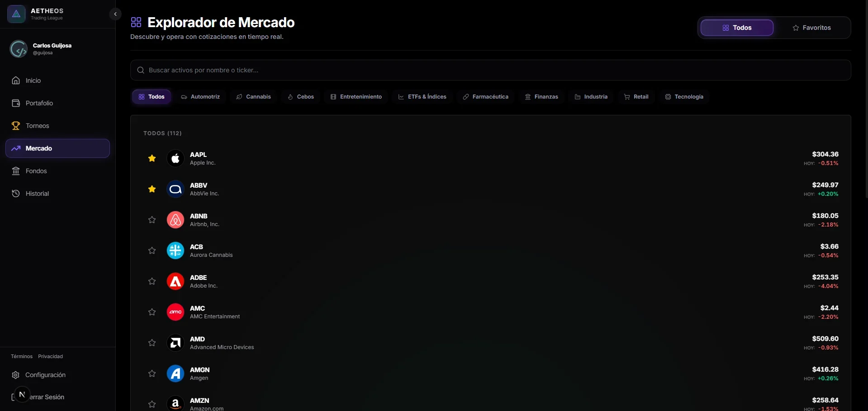Filter by Automotriz category
868x411 pixels.
200,97
